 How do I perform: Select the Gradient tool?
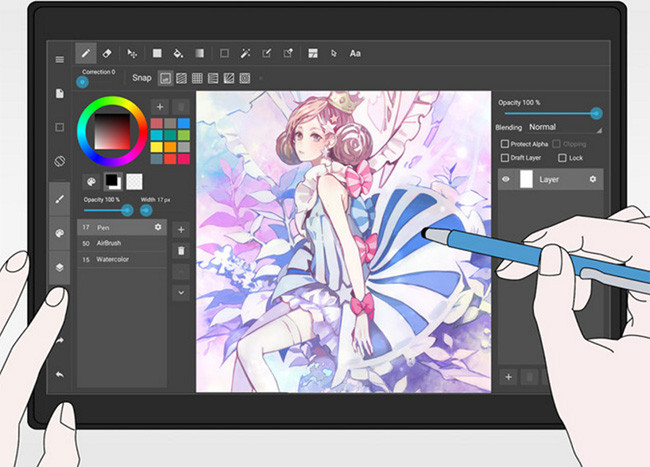tap(200, 53)
